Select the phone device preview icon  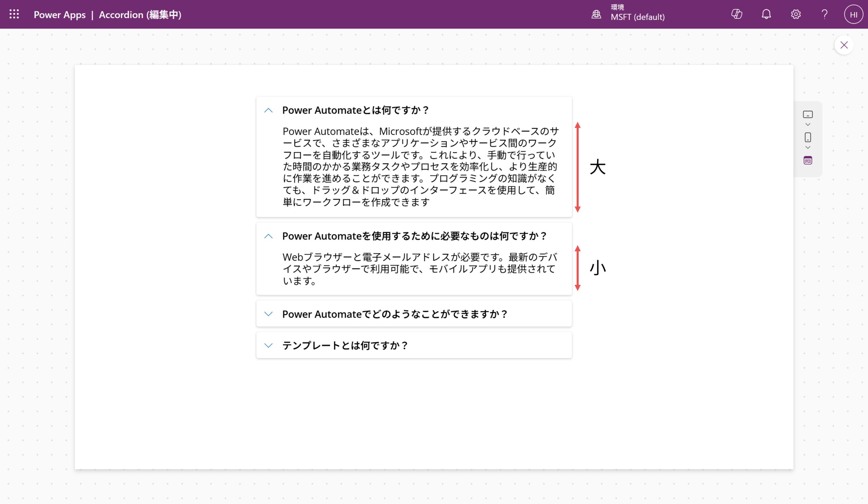click(x=808, y=137)
